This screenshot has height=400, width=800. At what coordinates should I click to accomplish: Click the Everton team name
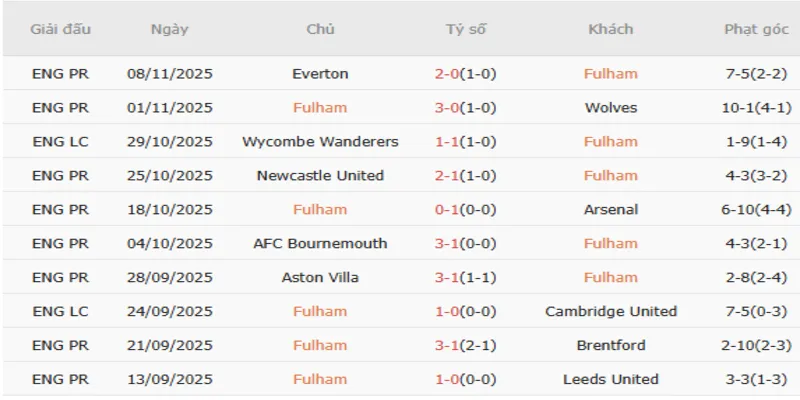(x=320, y=74)
